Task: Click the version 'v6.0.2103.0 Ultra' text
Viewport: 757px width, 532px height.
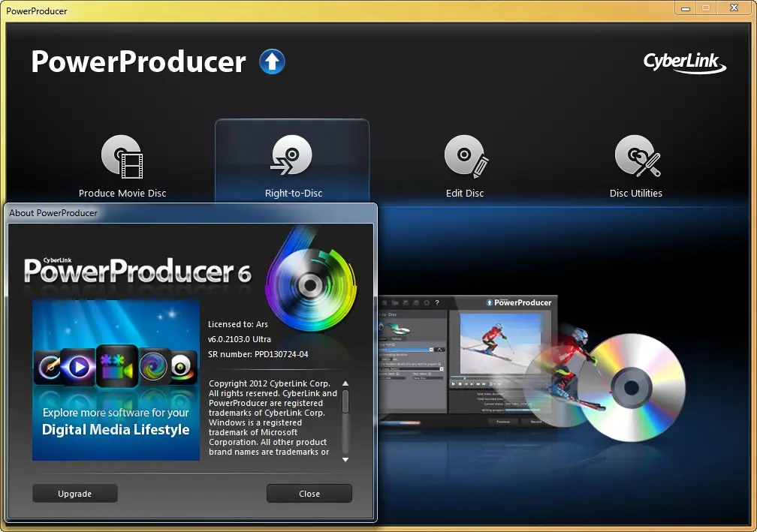Action: [x=240, y=339]
